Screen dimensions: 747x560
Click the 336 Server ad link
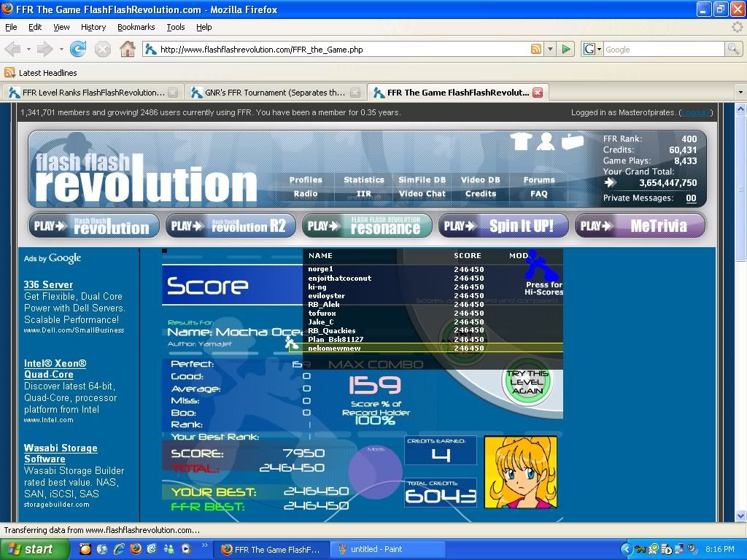(x=48, y=284)
